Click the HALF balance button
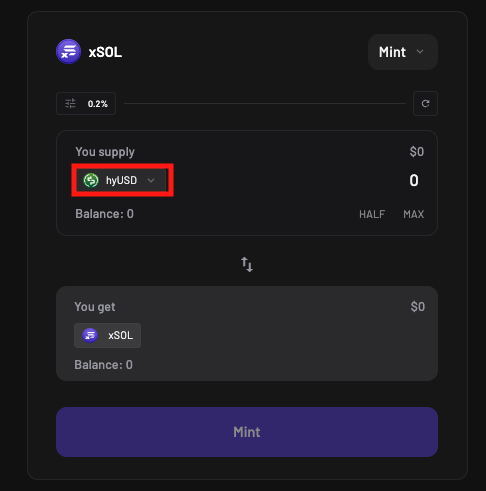 coord(372,214)
